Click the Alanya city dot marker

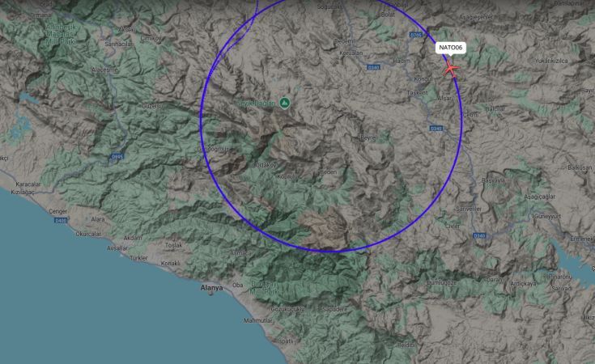point(211,294)
